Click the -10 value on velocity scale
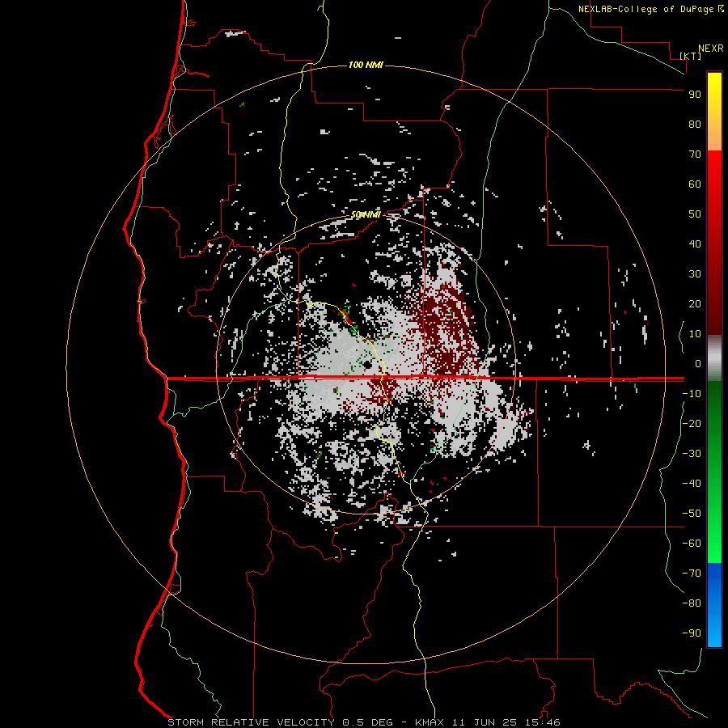The image size is (728, 728). click(x=692, y=394)
